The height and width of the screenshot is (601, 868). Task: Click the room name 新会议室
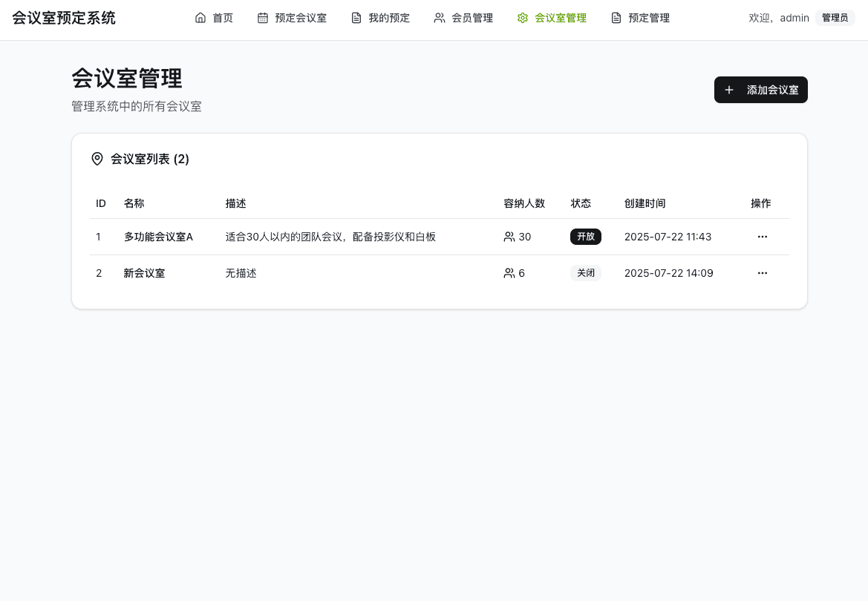[x=145, y=273]
